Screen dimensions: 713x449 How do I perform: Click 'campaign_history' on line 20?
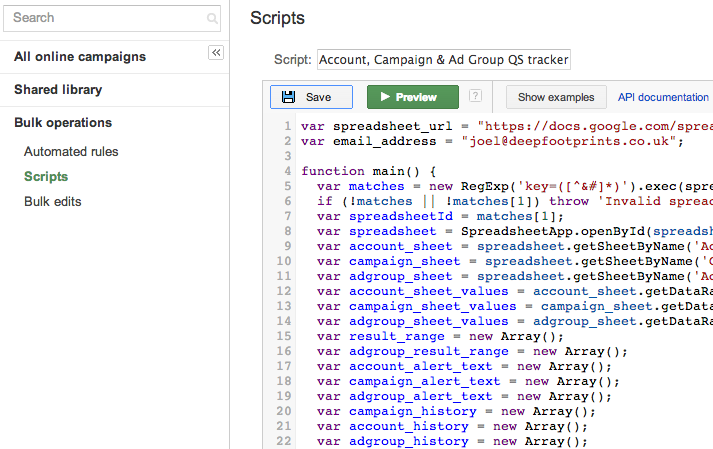coord(413,411)
